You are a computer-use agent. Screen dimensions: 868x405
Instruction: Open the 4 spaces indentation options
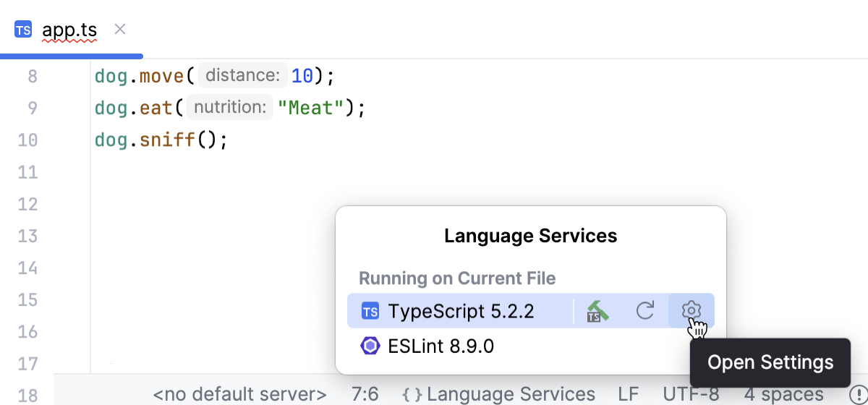point(783,395)
